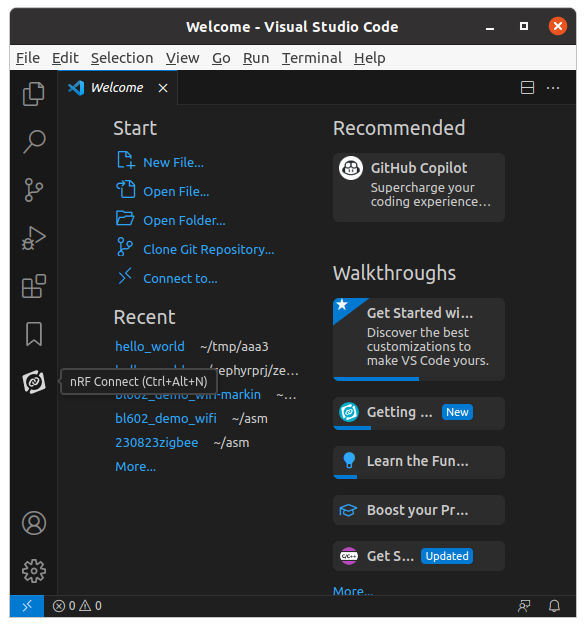Click the ~/asm path beside 230823zigbee
Screen dimensions: 586x627
pos(231,443)
